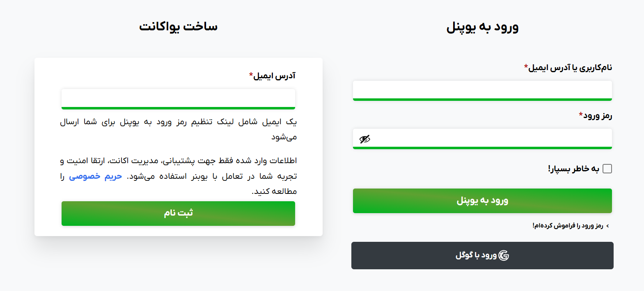Screen dimensions: 644x291
Task: Click the red asterisk beside "رمز ورود" label
Action: [580, 114]
